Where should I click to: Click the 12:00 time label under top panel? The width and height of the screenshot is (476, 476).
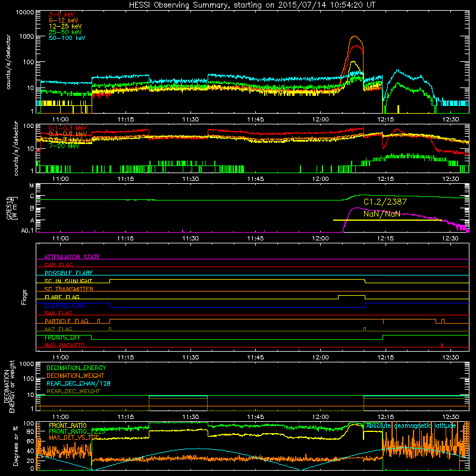(x=321, y=120)
